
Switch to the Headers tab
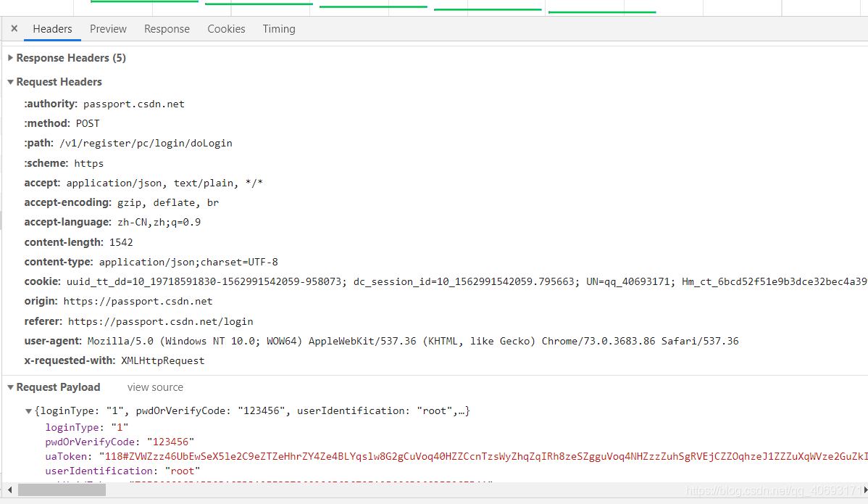click(52, 29)
